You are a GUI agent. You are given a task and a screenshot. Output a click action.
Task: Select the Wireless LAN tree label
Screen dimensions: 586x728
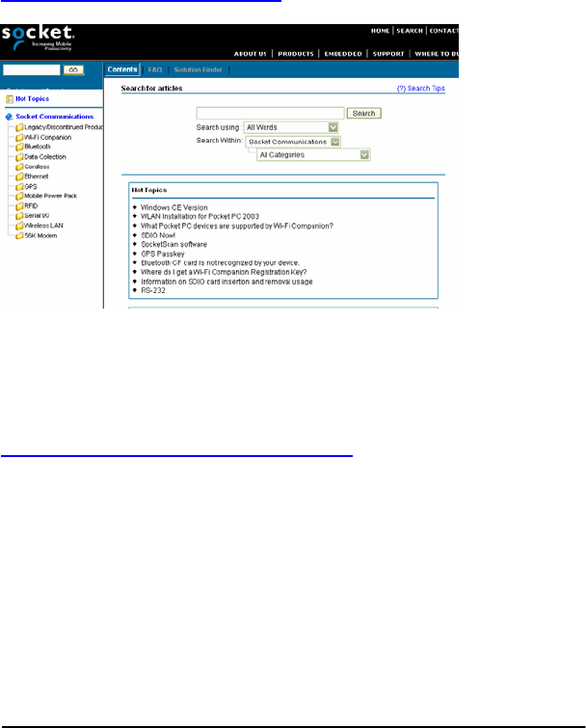(43, 226)
